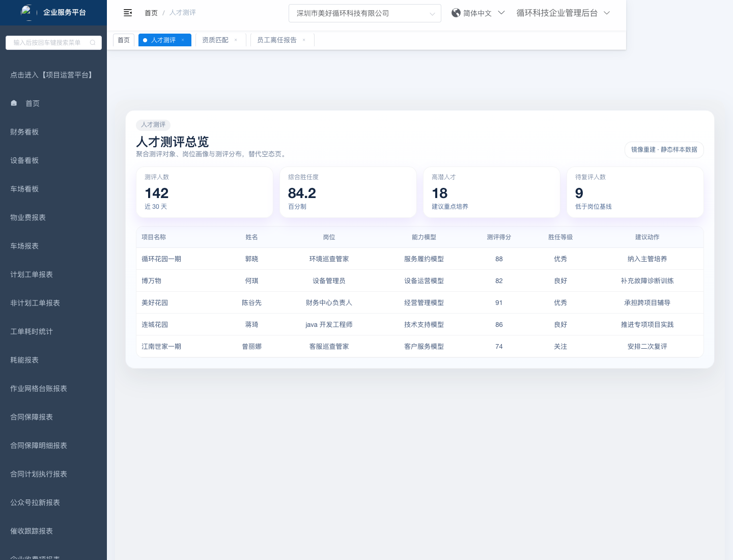The height and width of the screenshot is (560, 733).
Task: Click the sidebar collapse hamburger icon
Action: (128, 13)
